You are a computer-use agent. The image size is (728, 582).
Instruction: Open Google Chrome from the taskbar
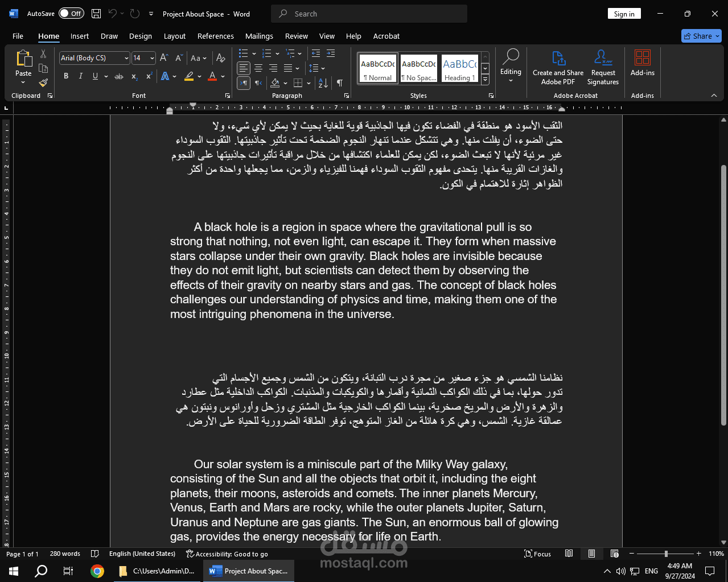[97, 571]
